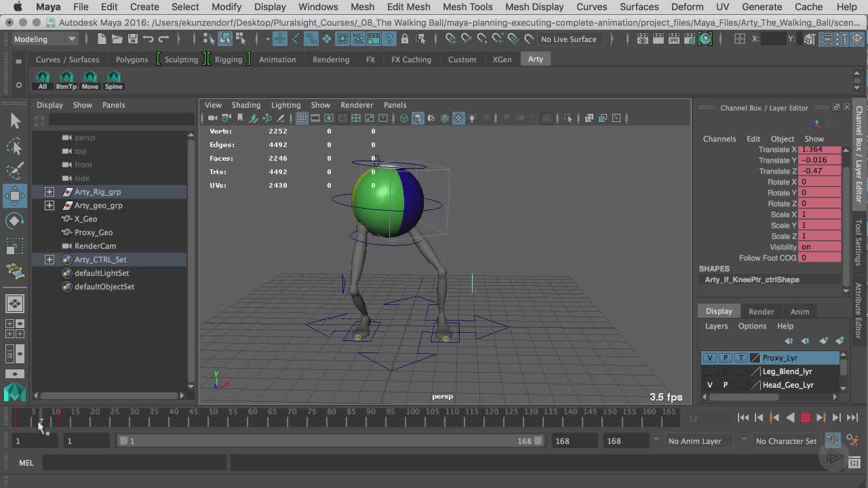The height and width of the screenshot is (488, 868).
Task: Activate the Lasso select tool in toolbox
Action: point(15,146)
